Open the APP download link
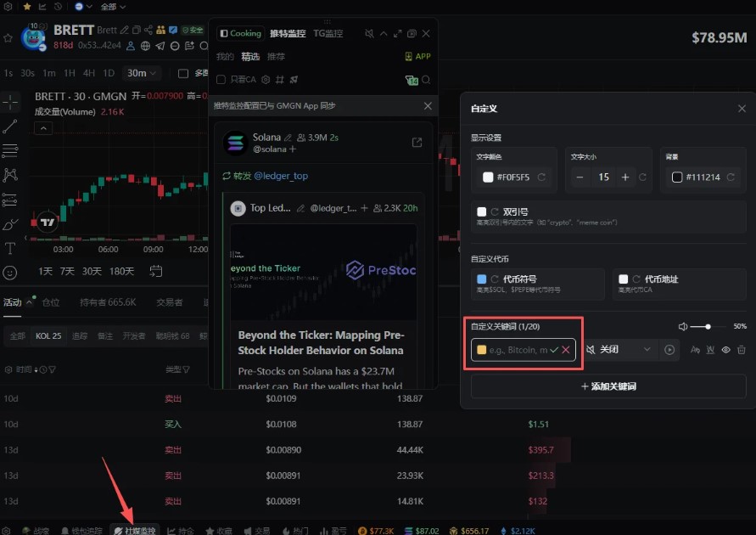756x535 pixels. pyautogui.click(x=417, y=56)
